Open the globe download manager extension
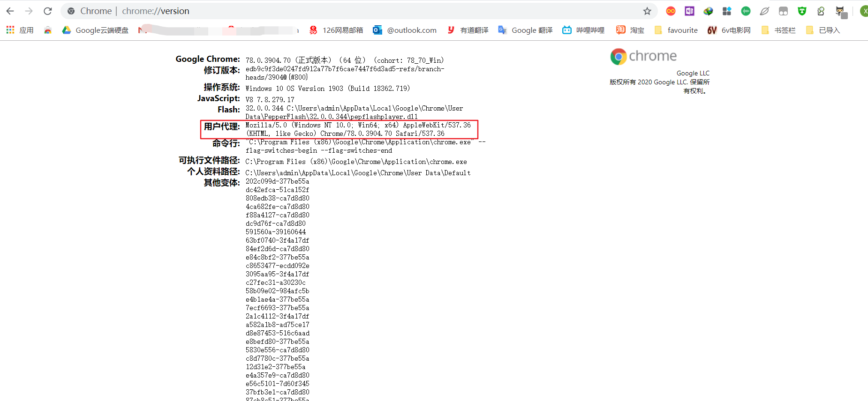Viewport: 868px width, 401px height. coord(708,11)
